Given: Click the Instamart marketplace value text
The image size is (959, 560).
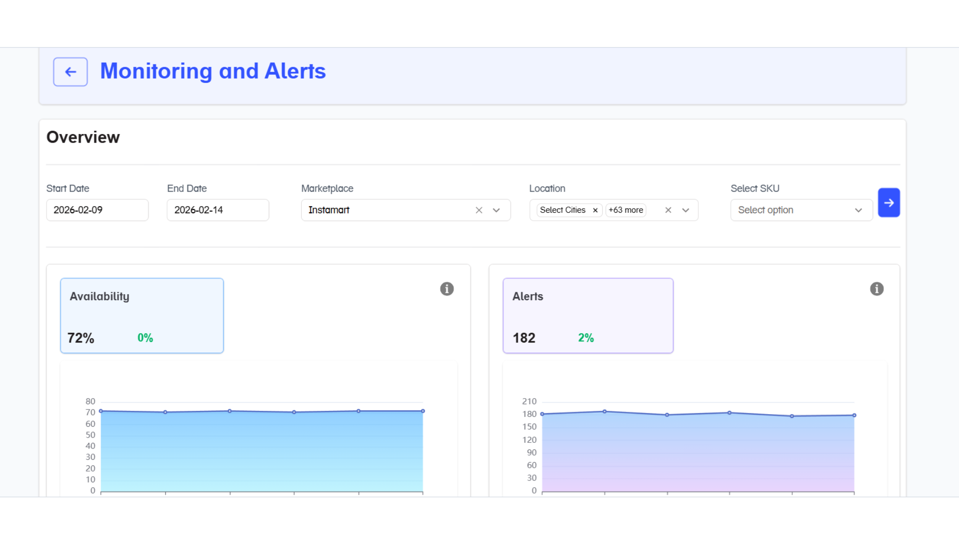Looking at the screenshot, I should pyautogui.click(x=329, y=210).
